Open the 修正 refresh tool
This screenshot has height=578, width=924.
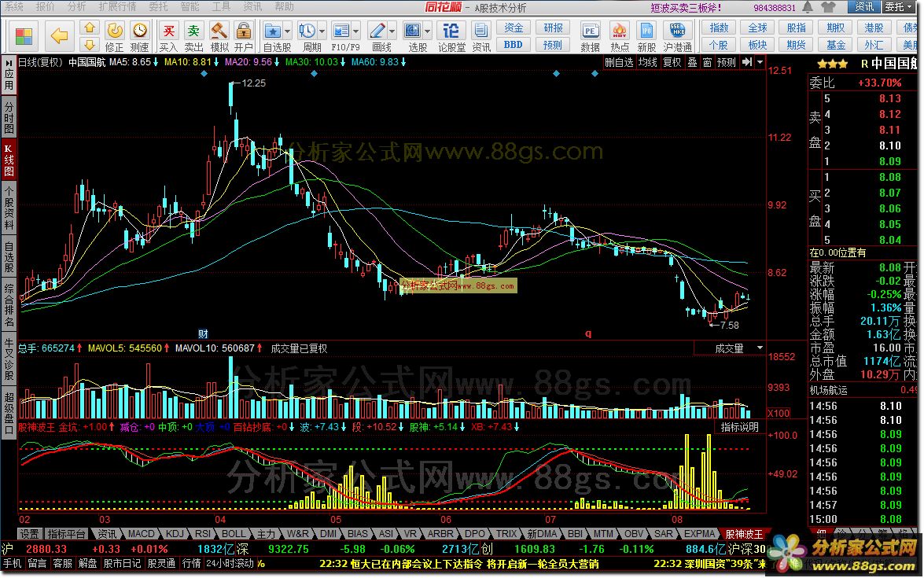[114, 36]
